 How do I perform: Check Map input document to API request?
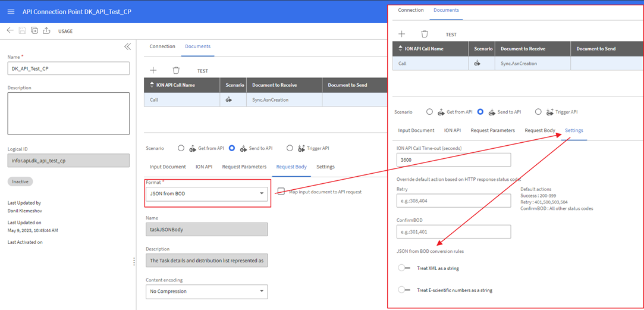click(281, 191)
